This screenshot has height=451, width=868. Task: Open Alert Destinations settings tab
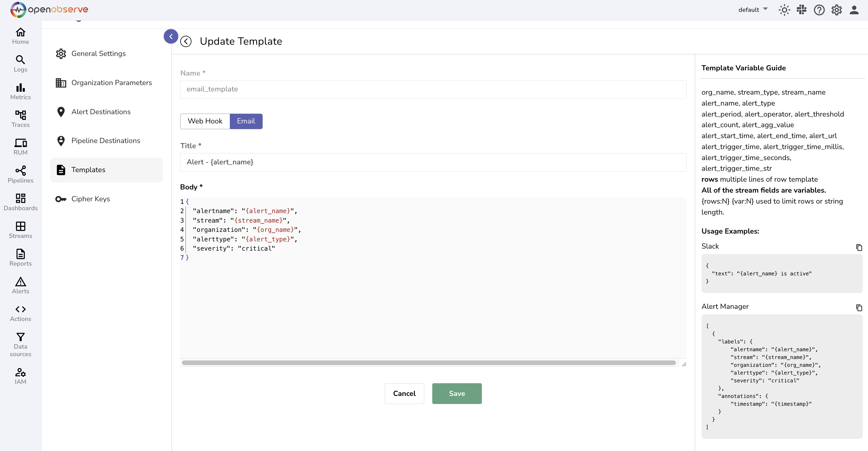coord(101,112)
